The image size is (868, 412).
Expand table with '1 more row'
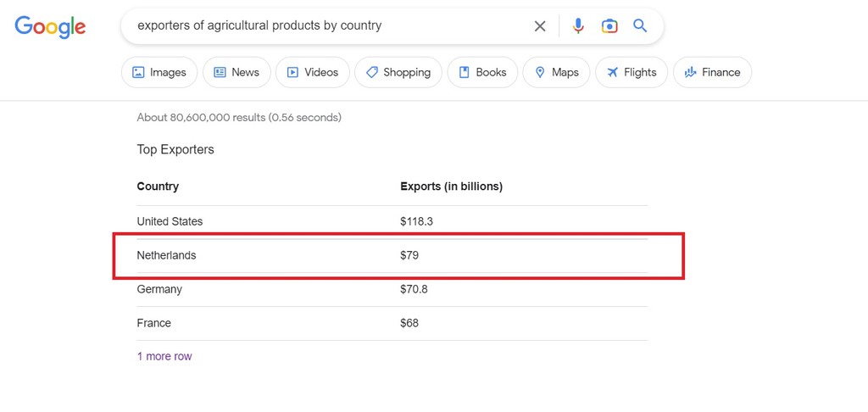pyautogui.click(x=164, y=356)
